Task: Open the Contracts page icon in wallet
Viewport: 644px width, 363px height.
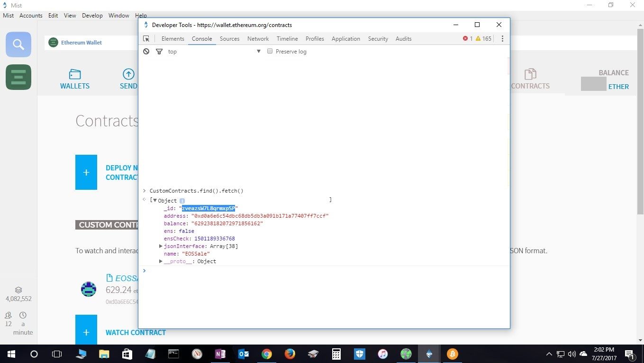Action: [x=530, y=74]
